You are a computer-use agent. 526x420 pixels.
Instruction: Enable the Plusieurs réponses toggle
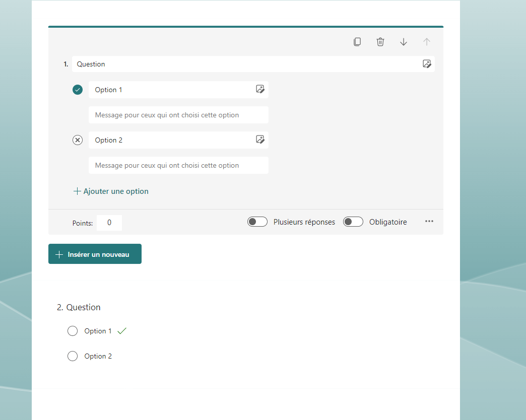click(x=257, y=222)
